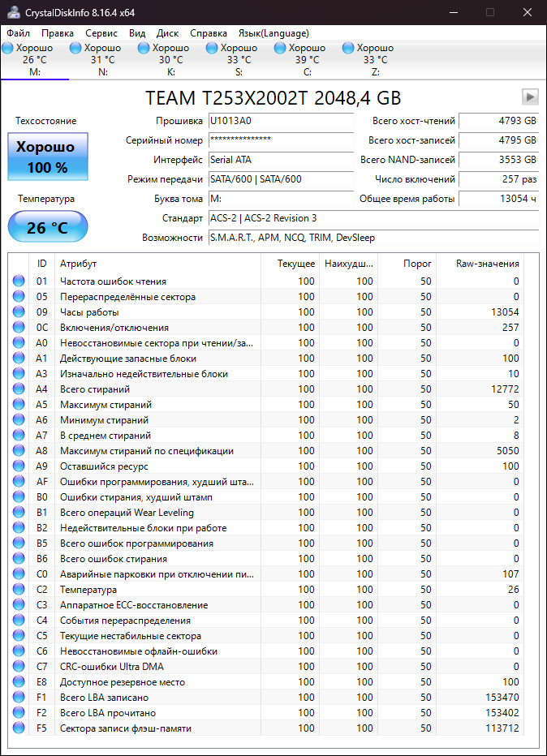Click disk title TEAM T253X2002T 2048,4 GB
Image resolution: width=547 pixels, height=756 pixels.
pos(273,98)
